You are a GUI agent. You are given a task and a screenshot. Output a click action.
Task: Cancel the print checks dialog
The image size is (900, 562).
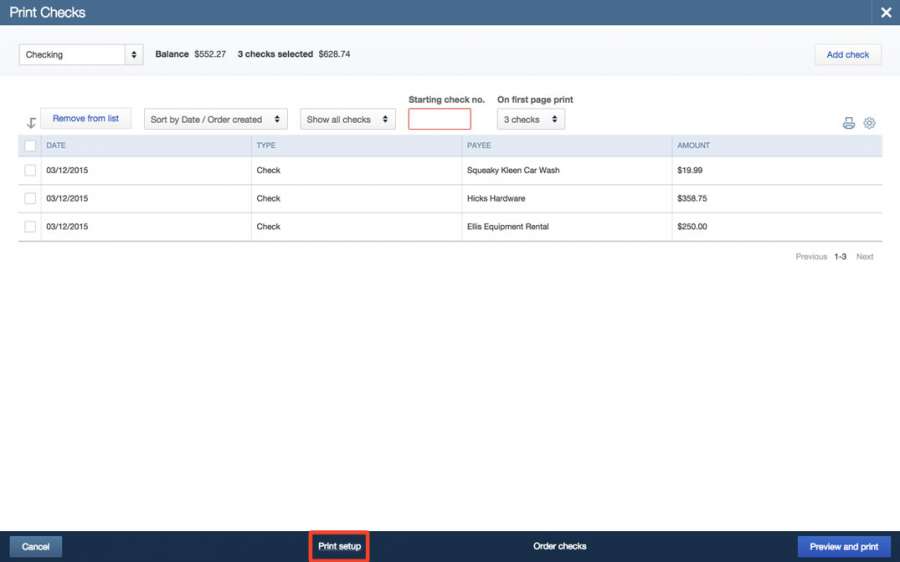point(36,547)
